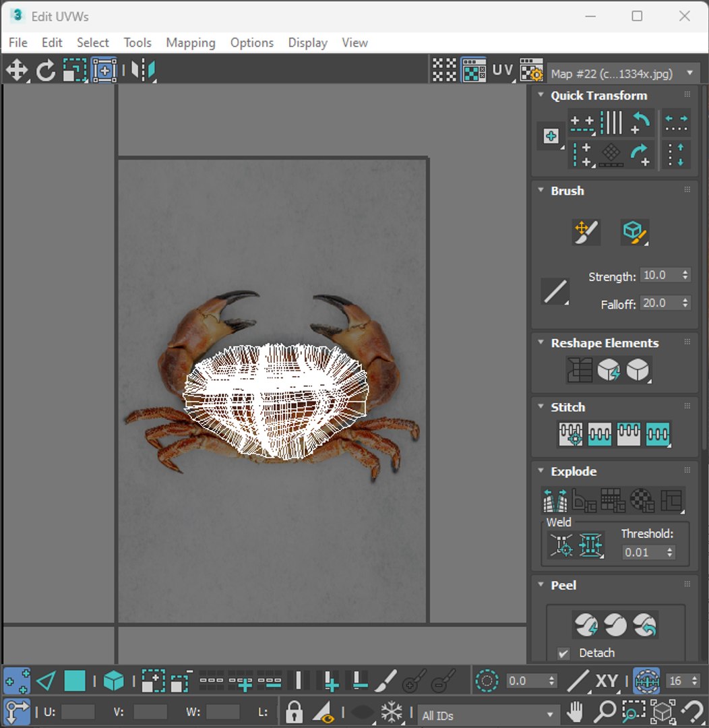This screenshot has width=709, height=728.
Task: Collapse the Reshape Elements rollout
Action: coord(541,342)
